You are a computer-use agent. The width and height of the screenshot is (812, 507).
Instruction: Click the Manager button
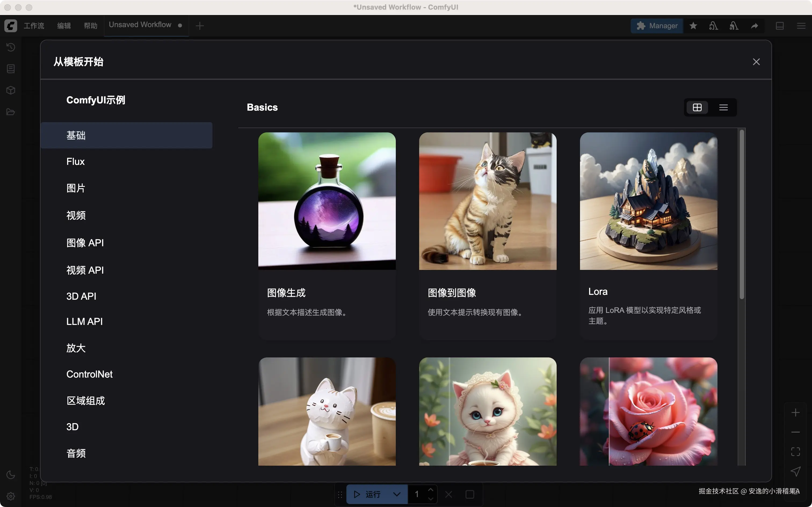tap(657, 26)
